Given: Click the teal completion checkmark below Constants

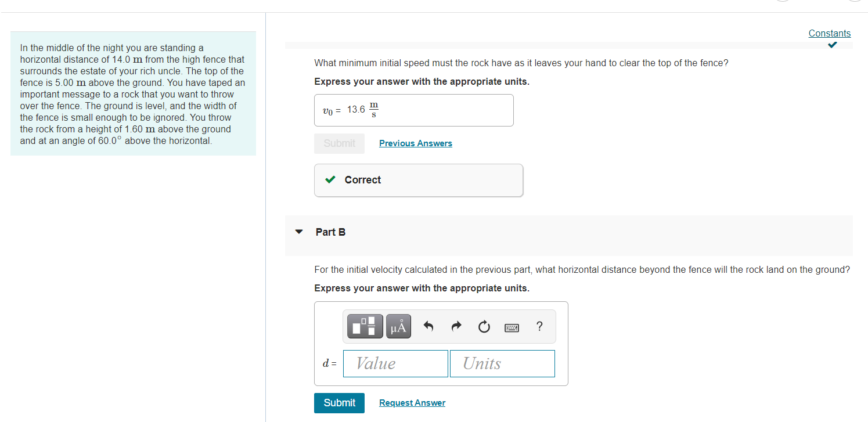Looking at the screenshot, I should (832, 45).
